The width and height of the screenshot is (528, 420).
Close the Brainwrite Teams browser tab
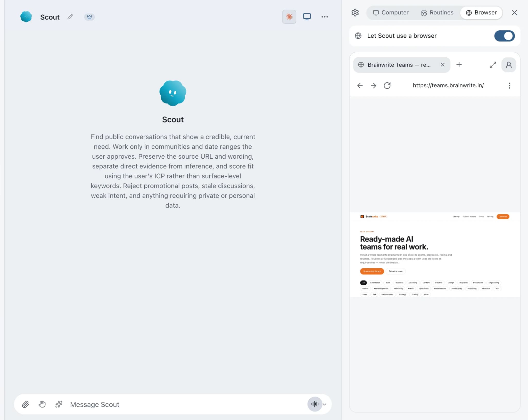pos(442,65)
